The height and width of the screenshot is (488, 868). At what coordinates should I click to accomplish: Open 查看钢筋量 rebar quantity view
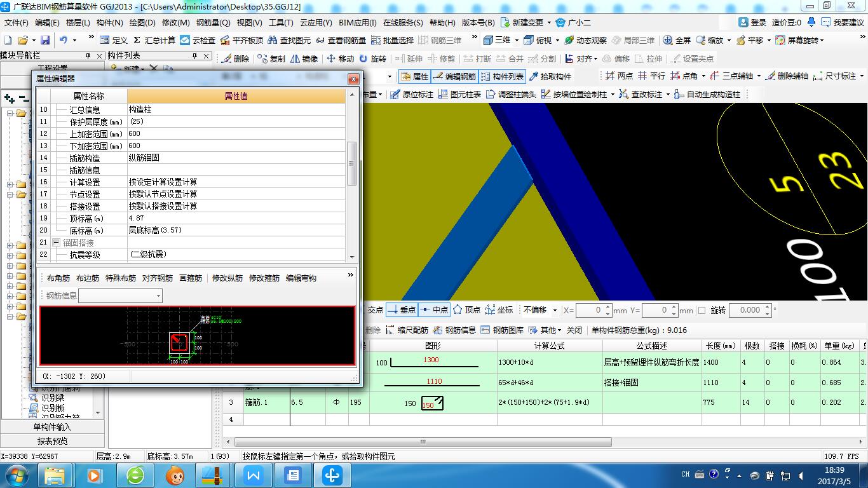pyautogui.click(x=341, y=40)
